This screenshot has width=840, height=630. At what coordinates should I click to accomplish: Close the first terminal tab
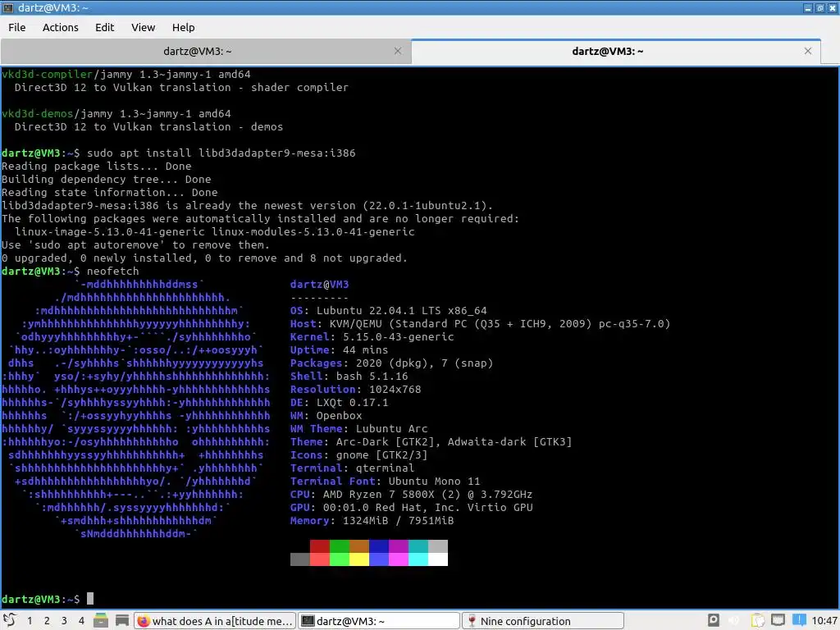tap(398, 51)
